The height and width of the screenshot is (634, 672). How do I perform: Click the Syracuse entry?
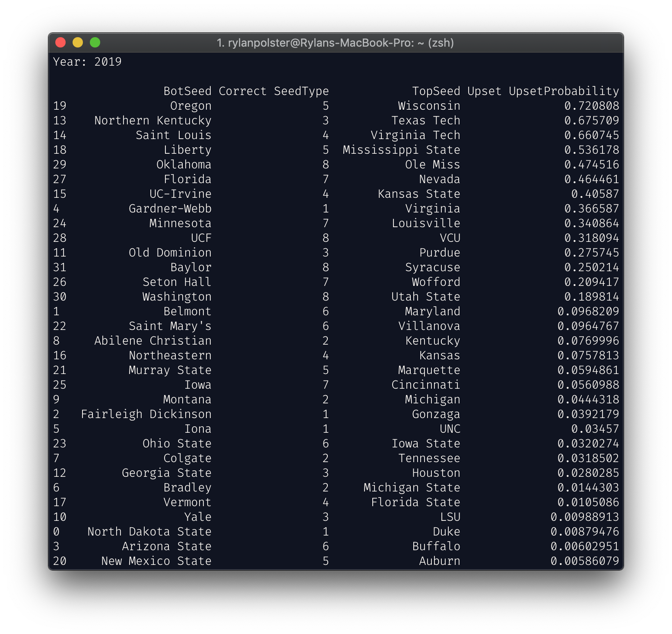click(x=433, y=267)
